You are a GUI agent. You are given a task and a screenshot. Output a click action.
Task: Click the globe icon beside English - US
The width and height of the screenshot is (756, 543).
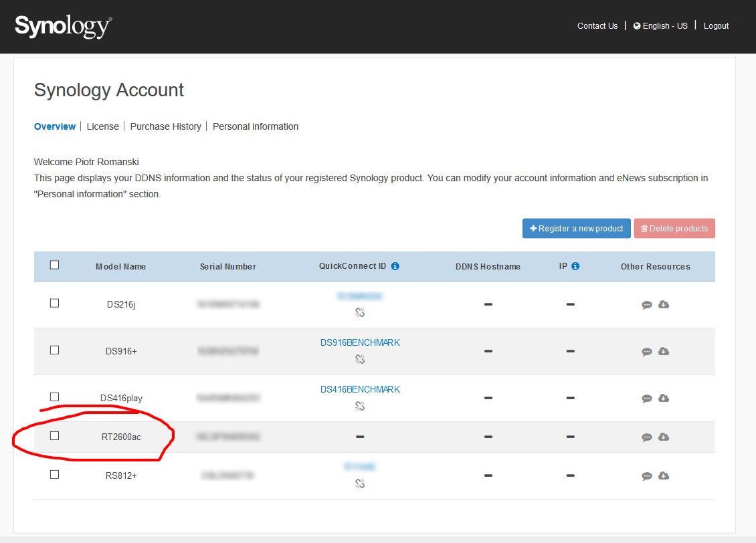click(x=637, y=26)
